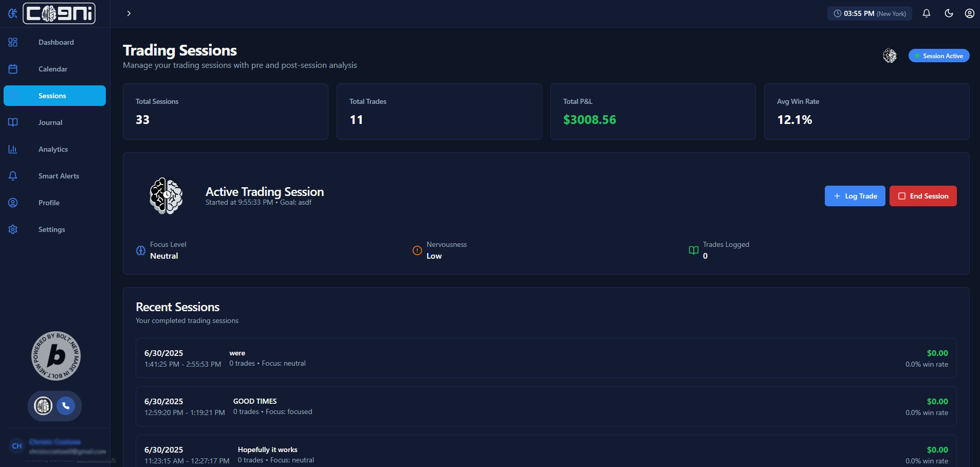Viewport: 980px width, 467px height.
Task: Click the Log Trade button
Action: tap(855, 196)
